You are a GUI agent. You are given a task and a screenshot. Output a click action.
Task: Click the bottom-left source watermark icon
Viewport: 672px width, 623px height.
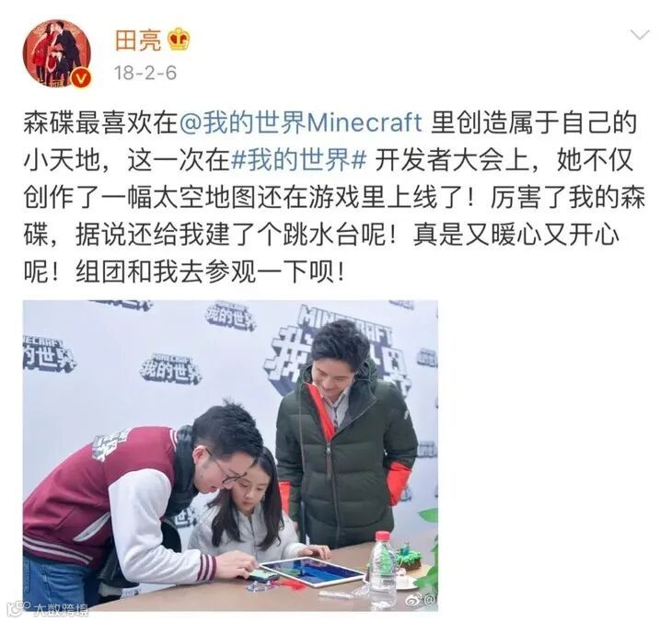click(19, 607)
